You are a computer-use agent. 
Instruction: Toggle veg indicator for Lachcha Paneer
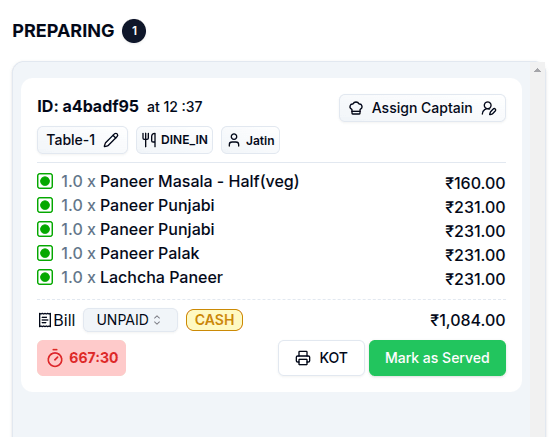(45, 277)
